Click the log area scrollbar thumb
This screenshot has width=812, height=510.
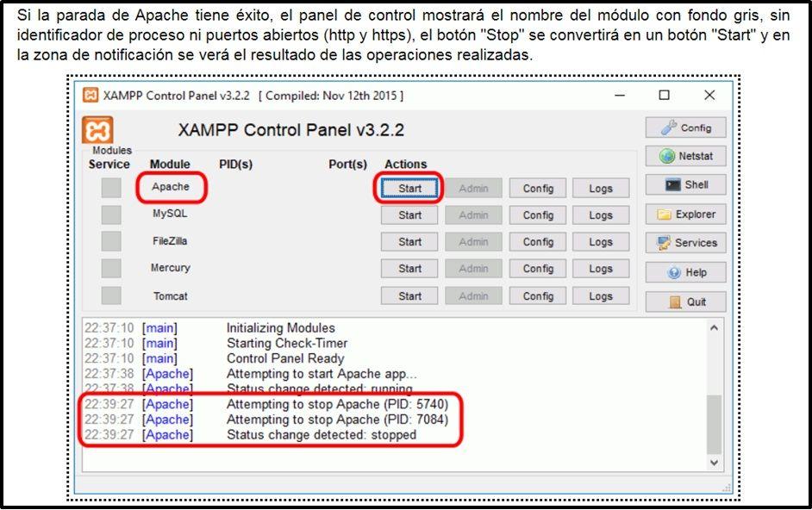coord(714,425)
